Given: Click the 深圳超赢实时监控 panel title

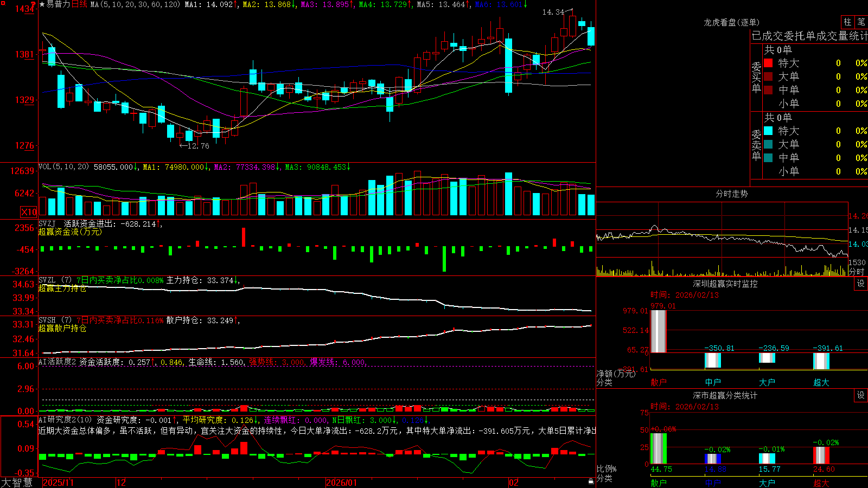Looking at the screenshot, I should [725, 284].
